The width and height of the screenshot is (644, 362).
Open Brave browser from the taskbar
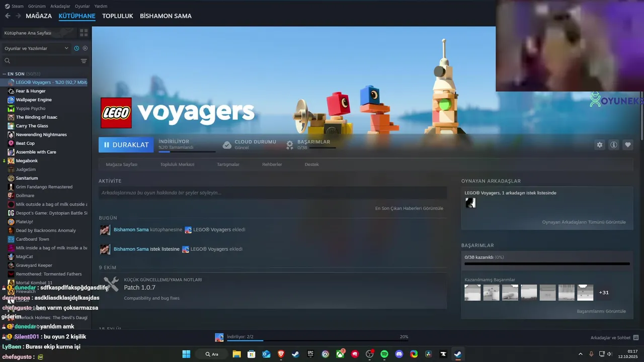[x=281, y=354]
